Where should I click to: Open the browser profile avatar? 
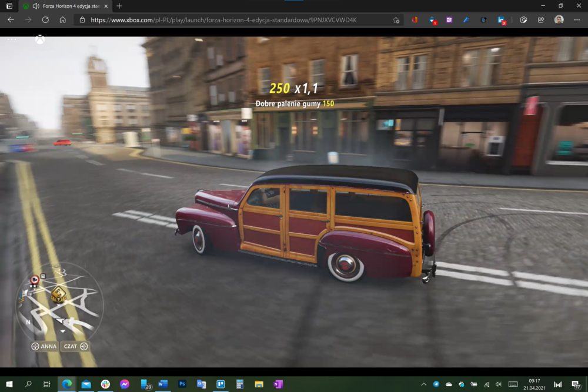point(559,20)
